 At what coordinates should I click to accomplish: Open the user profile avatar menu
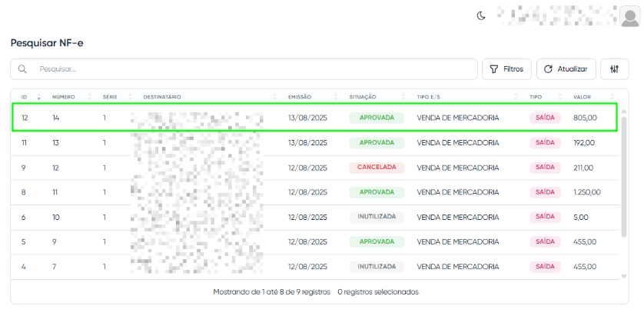click(x=630, y=15)
